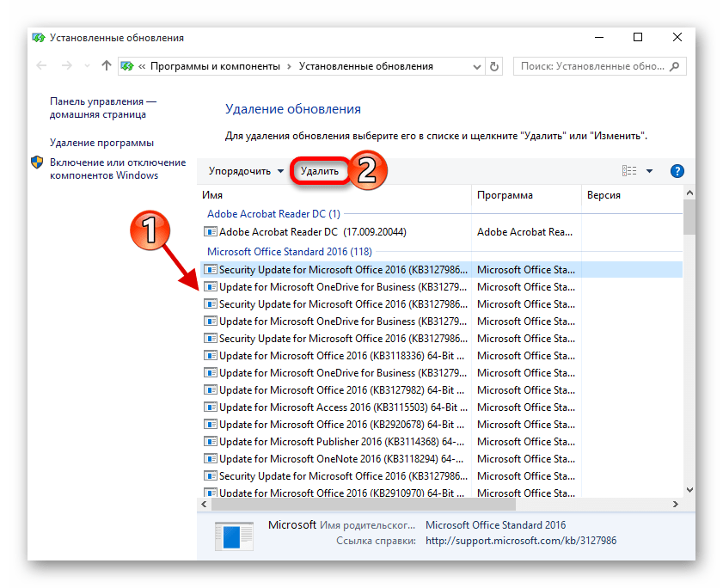Click the search magnifier icon
Screen dimensions: 723x588
(x=676, y=65)
